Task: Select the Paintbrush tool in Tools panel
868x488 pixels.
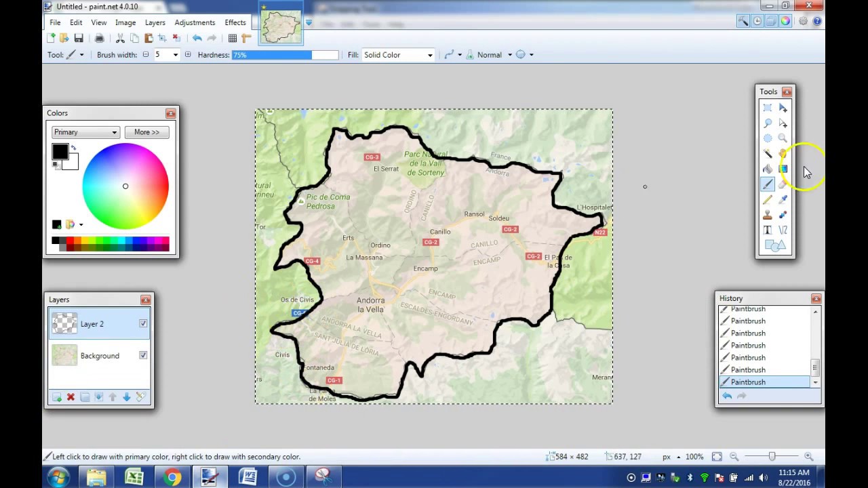Action: tap(767, 184)
